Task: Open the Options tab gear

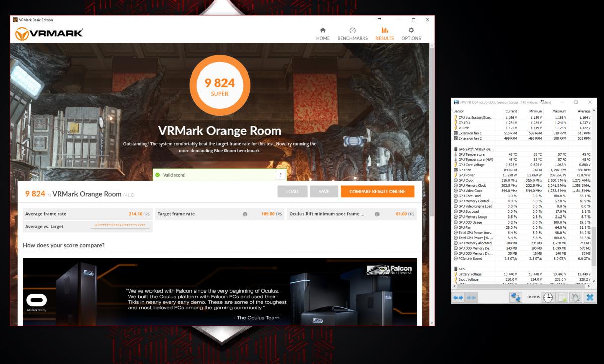Action: point(411,34)
